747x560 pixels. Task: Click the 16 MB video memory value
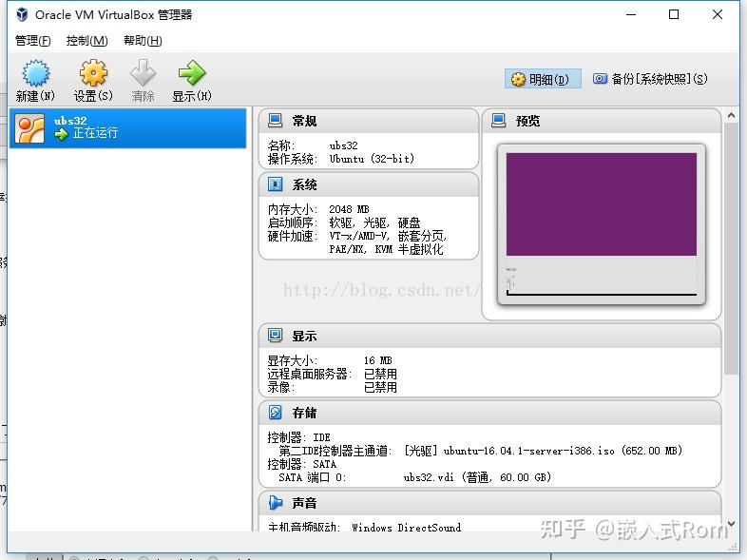coord(378,360)
